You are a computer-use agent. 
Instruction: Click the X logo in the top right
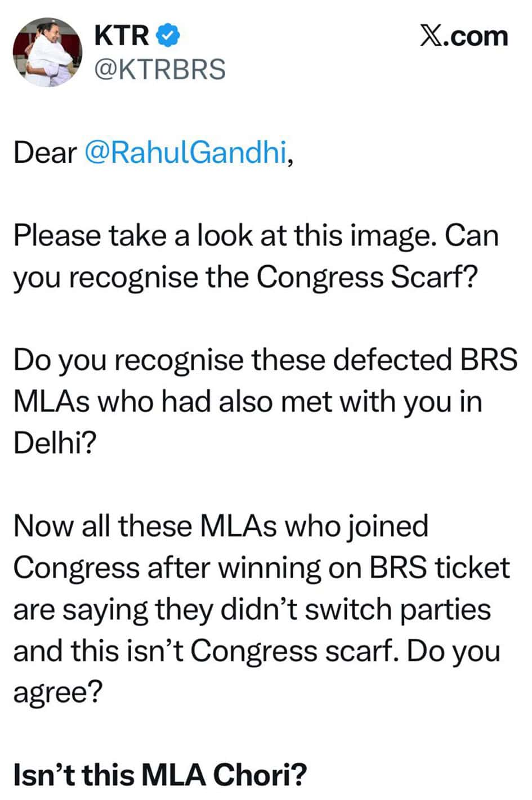432,36
